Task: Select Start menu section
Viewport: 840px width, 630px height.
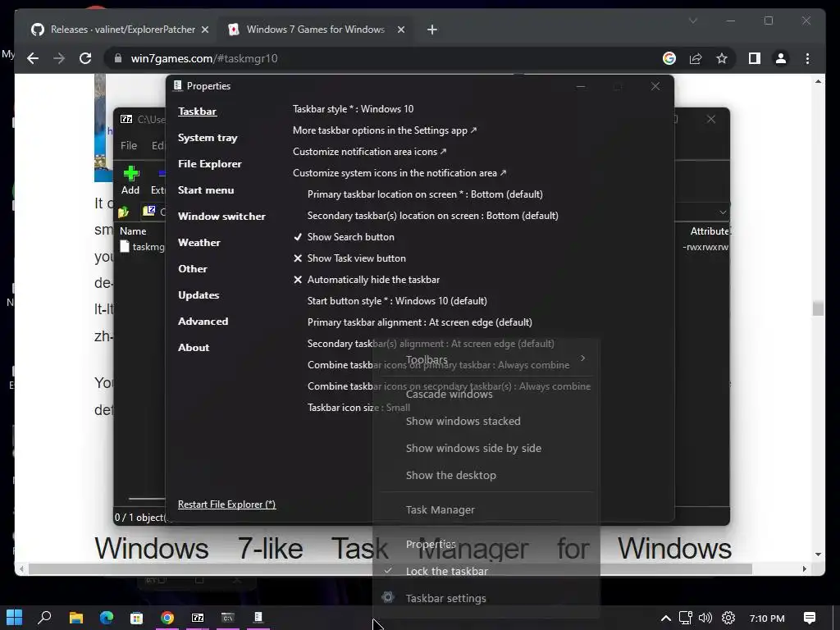Action: click(x=206, y=190)
